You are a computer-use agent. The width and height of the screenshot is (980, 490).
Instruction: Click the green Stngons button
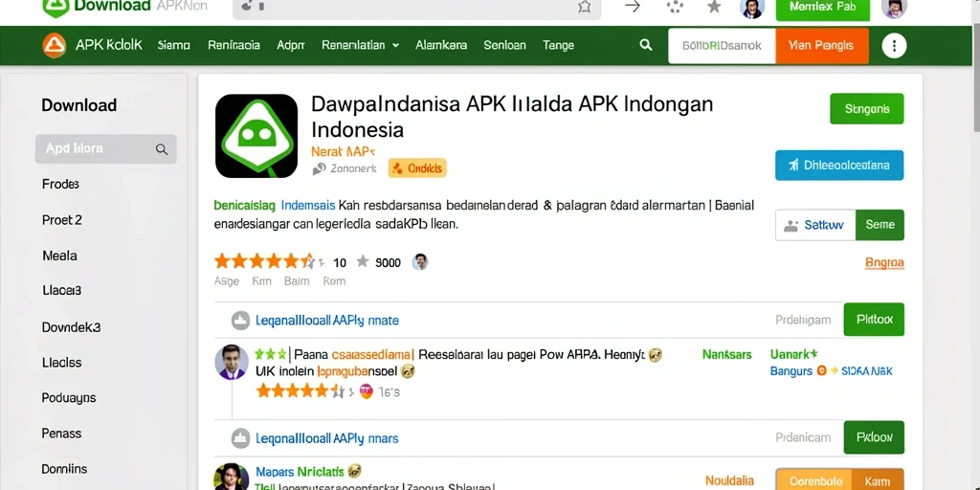tap(867, 109)
